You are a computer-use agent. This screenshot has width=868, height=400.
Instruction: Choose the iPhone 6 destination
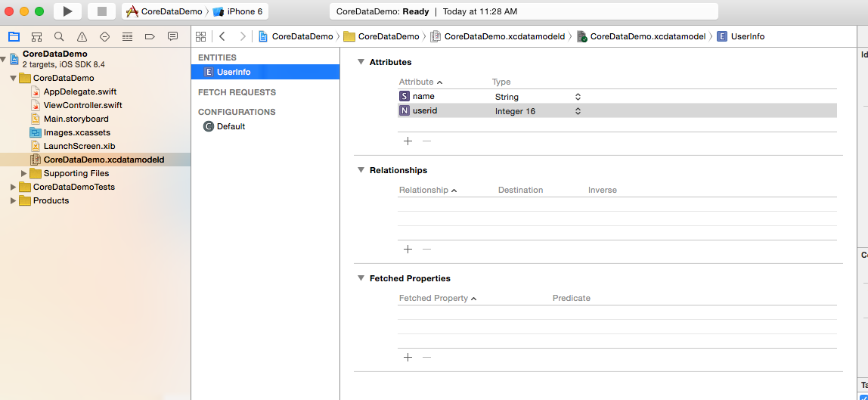pyautogui.click(x=237, y=11)
